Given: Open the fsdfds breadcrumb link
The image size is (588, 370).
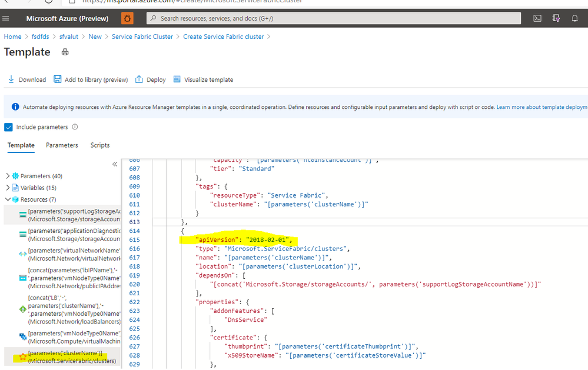Looking at the screenshot, I should pyautogui.click(x=40, y=36).
